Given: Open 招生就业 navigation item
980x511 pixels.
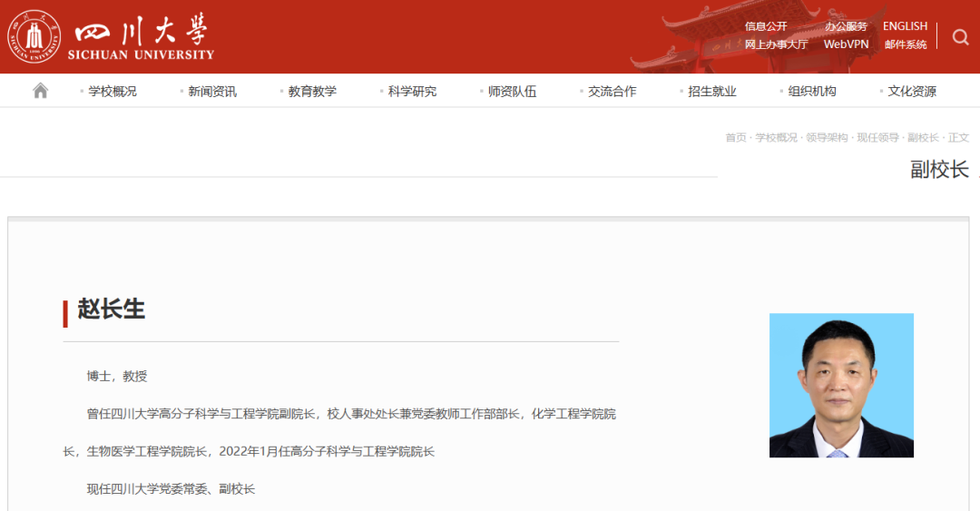Looking at the screenshot, I should (711, 92).
